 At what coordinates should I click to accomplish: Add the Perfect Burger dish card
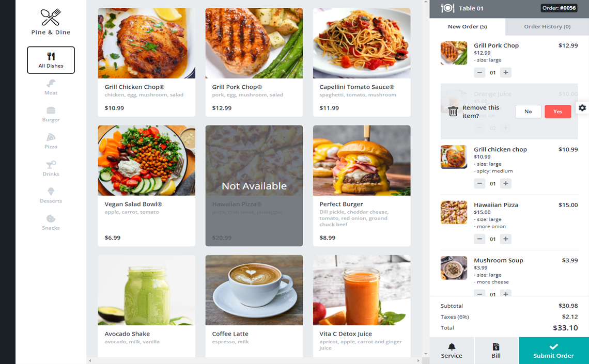pos(362,186)
